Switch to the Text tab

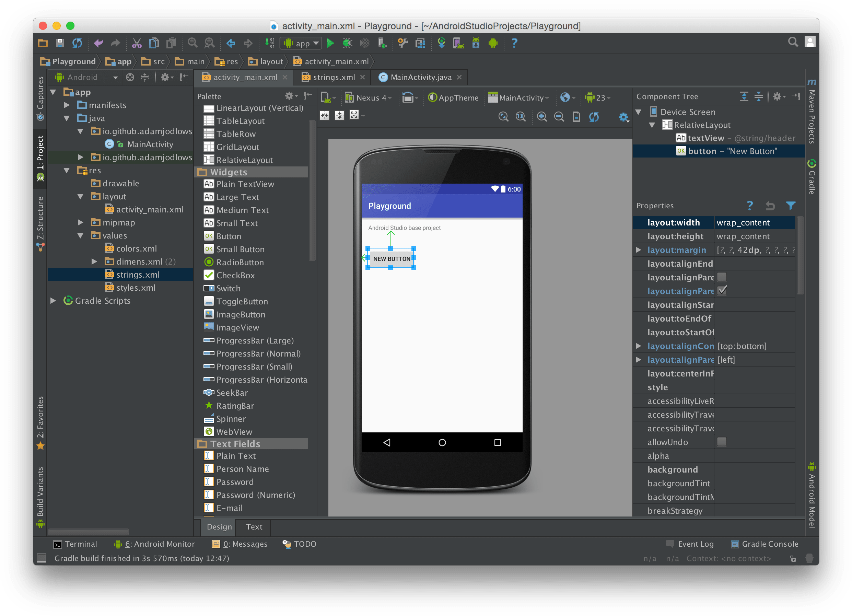tap(254, 527)
